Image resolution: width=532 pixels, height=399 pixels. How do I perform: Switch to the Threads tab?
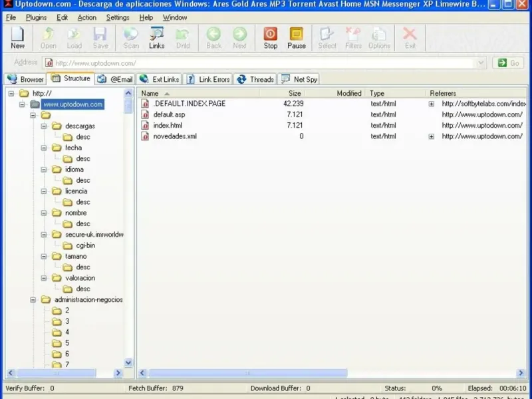(x=255, y=79)
